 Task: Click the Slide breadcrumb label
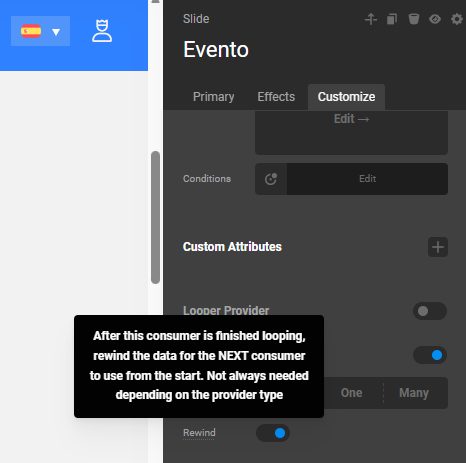point(196,19)
